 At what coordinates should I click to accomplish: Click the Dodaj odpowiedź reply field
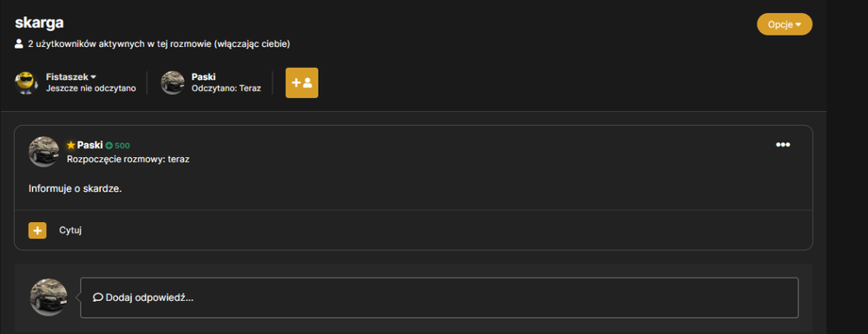[439, 298]
